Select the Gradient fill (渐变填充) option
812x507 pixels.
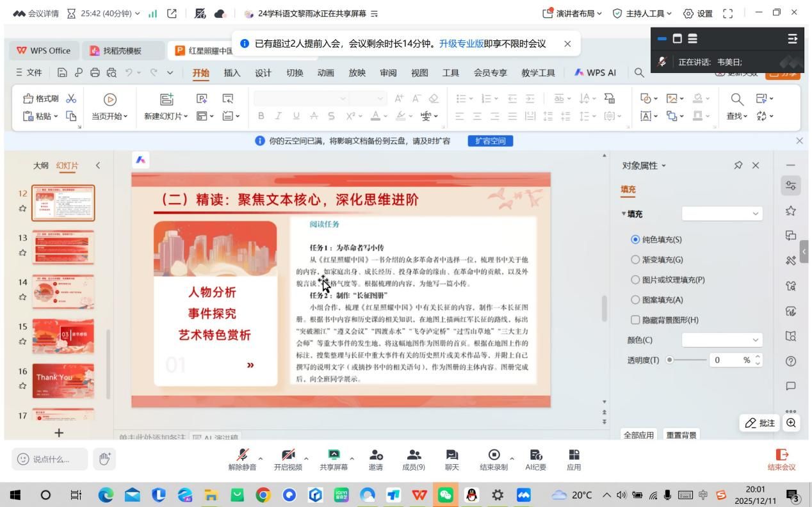tap(635, 260)
